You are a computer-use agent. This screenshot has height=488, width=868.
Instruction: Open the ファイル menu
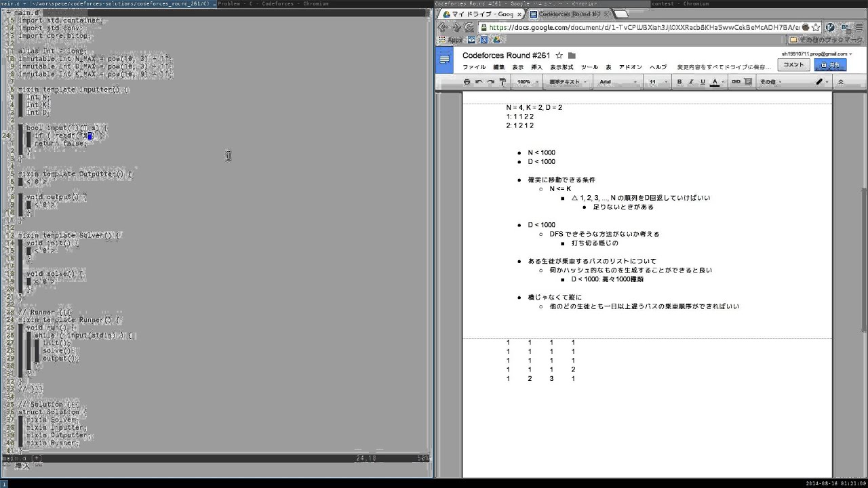click(474, 67)
